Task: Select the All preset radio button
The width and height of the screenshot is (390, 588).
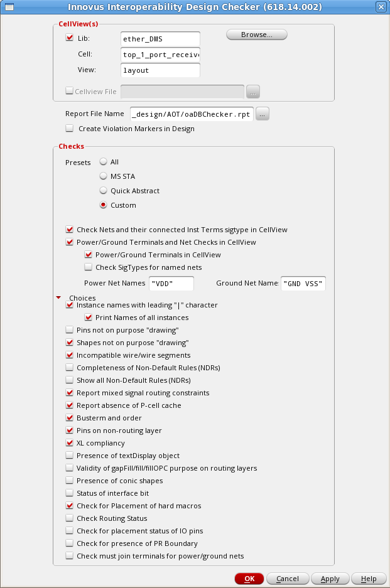Action: coord(104,162)
